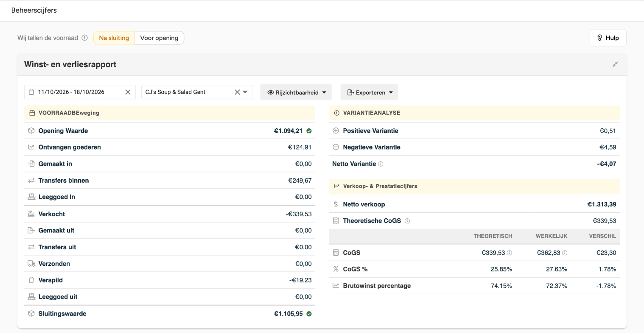Viewport: 644px width, 333px height.
Task: Click info icon beside theoretical CoGS €339,53
Action: click(510, 253)
